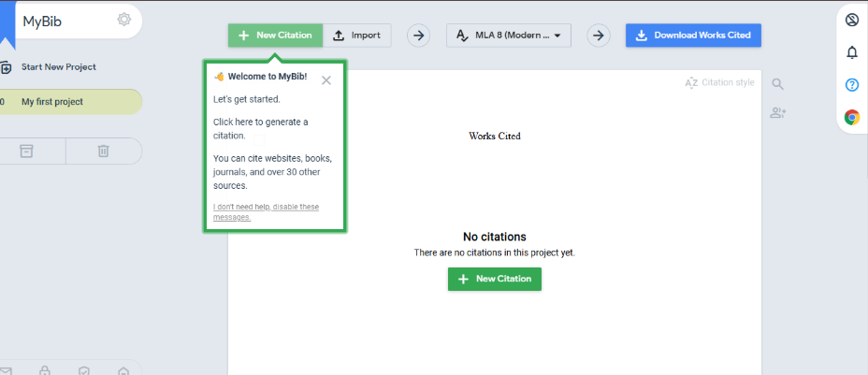Click "Let's get started." text in tooltip
The width and height of the screenshot is (868, 375).
[246, 99]
